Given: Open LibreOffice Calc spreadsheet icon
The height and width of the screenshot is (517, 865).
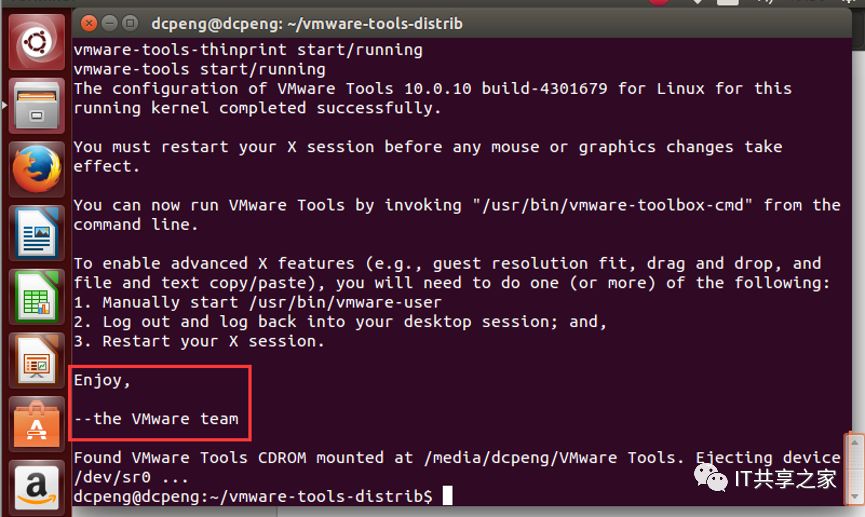Looking at the screenshot, I should click(x=36, y=297).
